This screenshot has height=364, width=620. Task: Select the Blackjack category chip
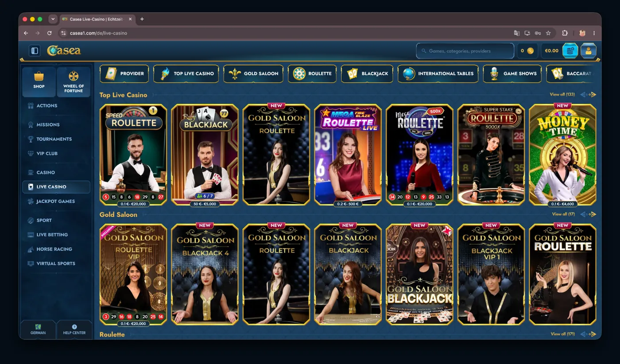click(x=367, y=74)
